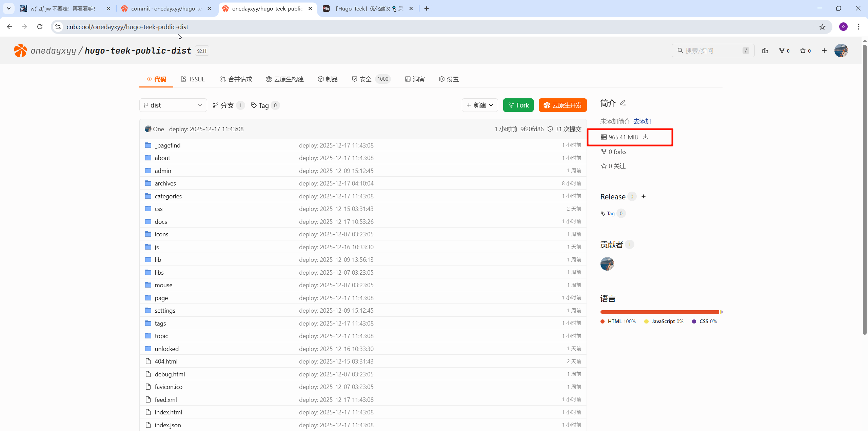Click the fork count icon in the header
The image size is (868, 431).
pyautogui.click(x=782, y=51)
